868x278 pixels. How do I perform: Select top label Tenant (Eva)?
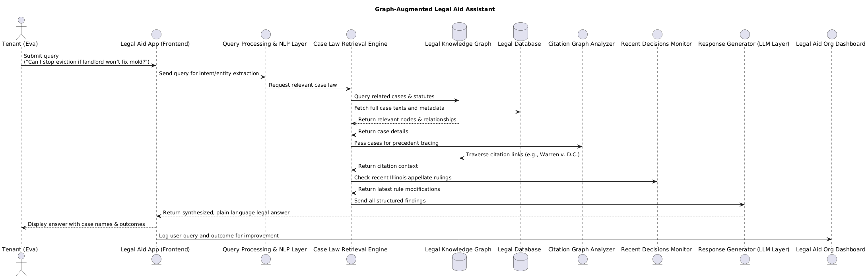pyautogui.click(x=20, y=44)
